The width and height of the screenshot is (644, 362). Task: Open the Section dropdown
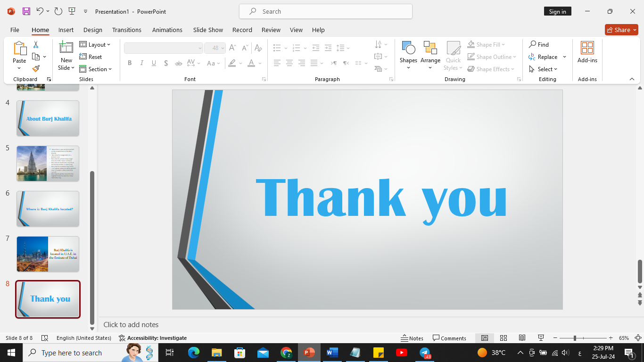pyautogui.click(x=96, y=69)
